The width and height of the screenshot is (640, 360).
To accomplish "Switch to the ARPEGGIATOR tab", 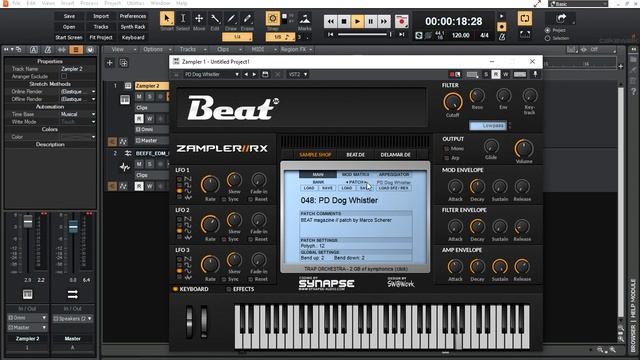I will 393,174.
